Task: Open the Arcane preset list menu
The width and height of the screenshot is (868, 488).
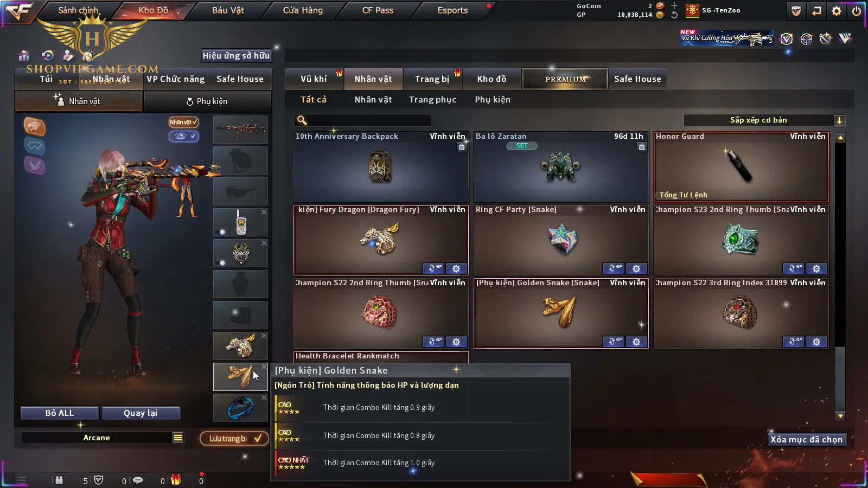Action: [x=178, y=438]
